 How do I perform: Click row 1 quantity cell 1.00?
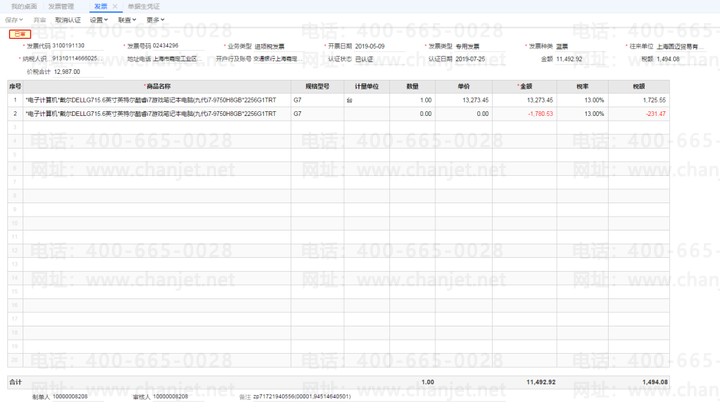pyautogui.click(x=412, y=100)
